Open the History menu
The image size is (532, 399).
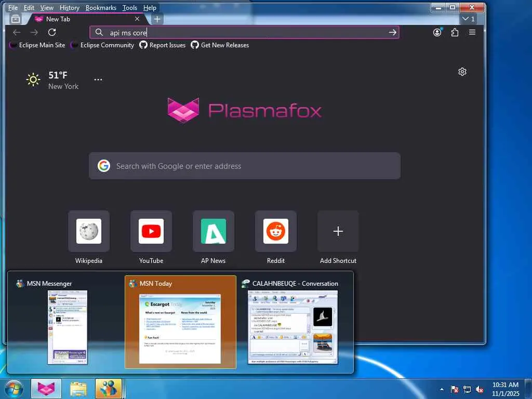pos(69,7)
